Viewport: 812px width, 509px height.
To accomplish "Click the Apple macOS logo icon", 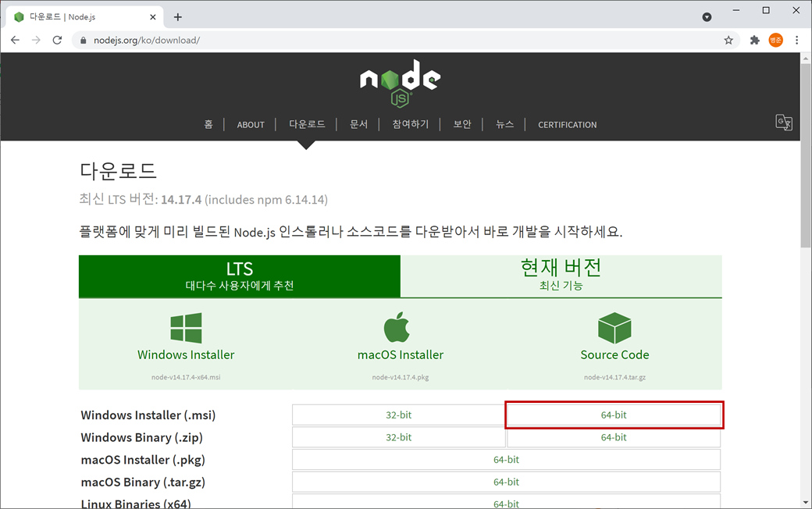I will point(397,327).
